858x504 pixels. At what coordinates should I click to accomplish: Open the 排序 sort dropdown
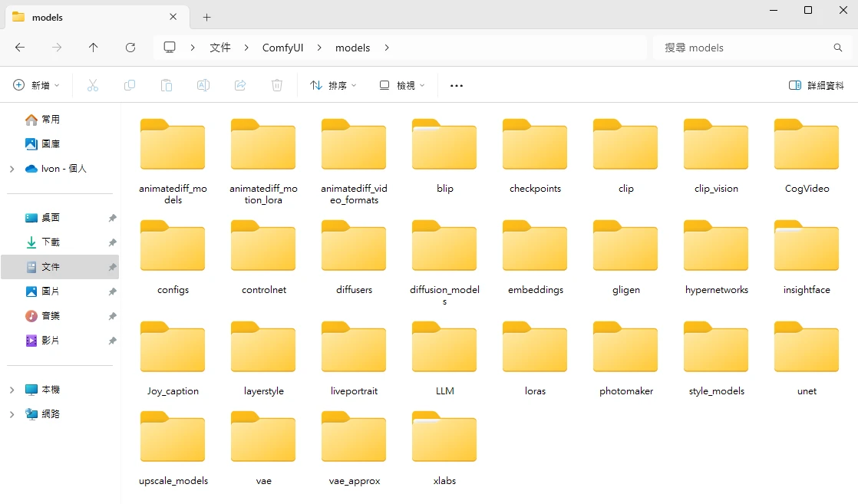point(333,85)
